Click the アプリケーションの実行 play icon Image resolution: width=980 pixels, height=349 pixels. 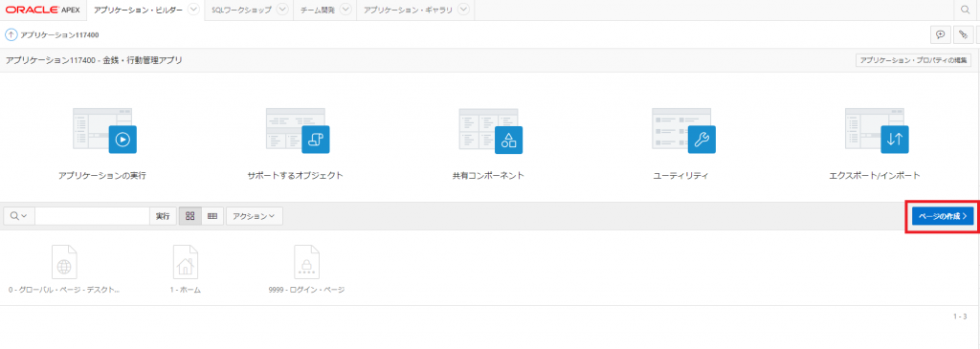[122, 140]
